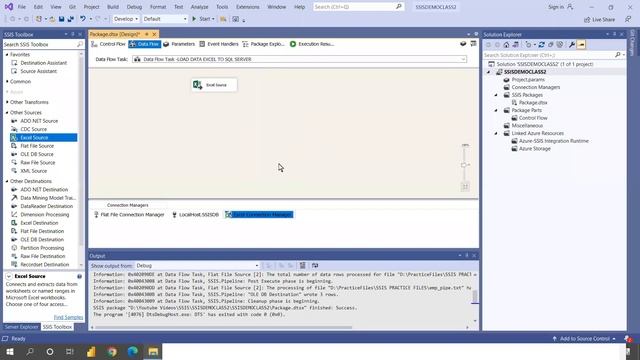Open File menu
This screenshot has height=360, width=640.
[x=22, y=7]
